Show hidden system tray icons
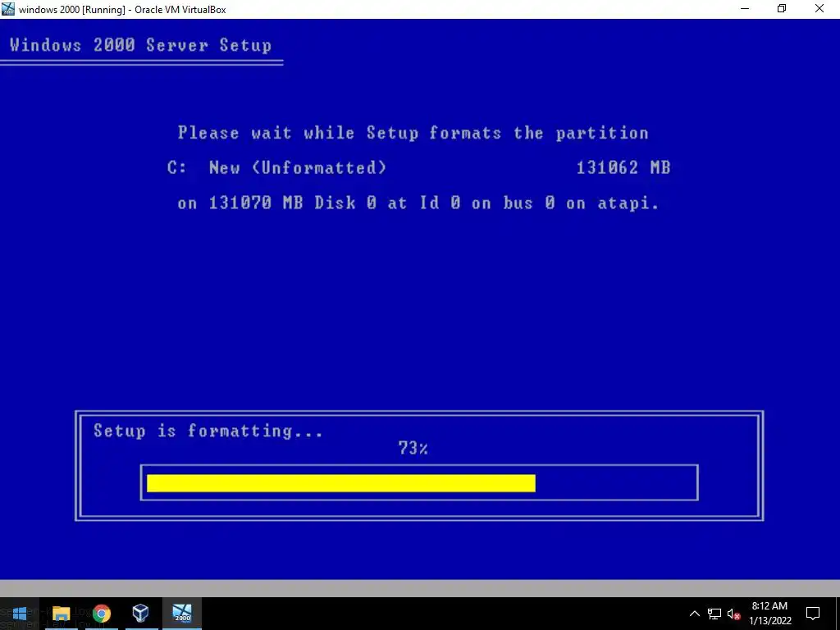The height and width of the screenshot is (630, 840). 694,614
